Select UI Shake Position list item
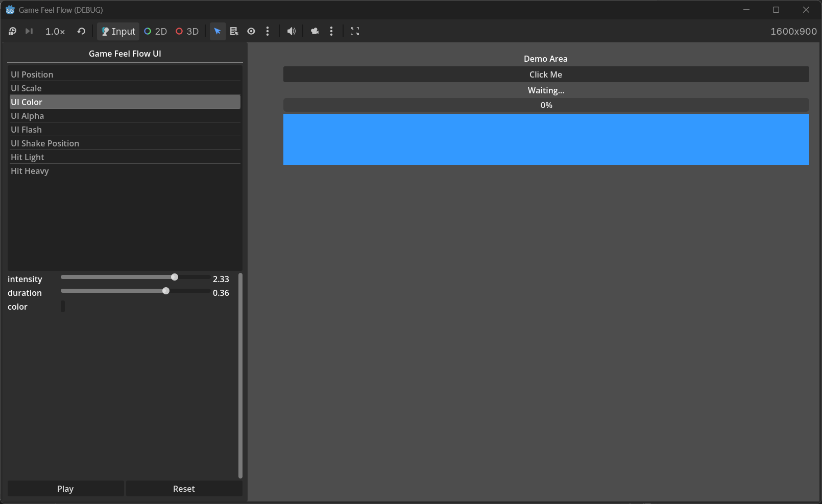This screenshot has width=822, height=504. [x=125, y=143]
